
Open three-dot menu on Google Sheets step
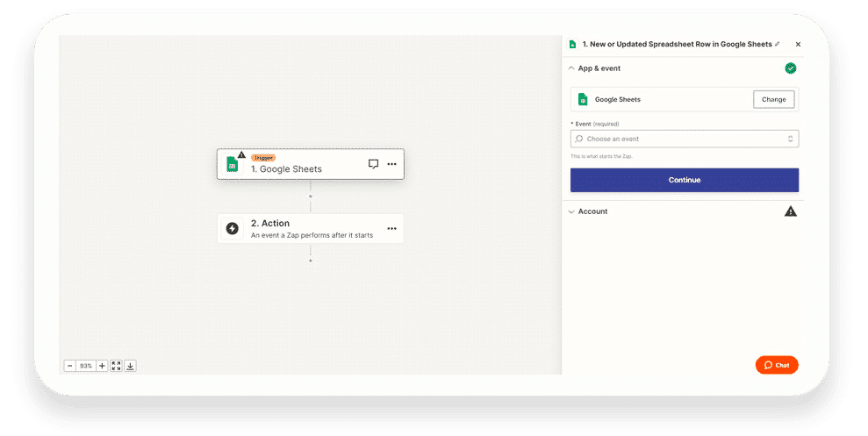click(x=392, y=164)
